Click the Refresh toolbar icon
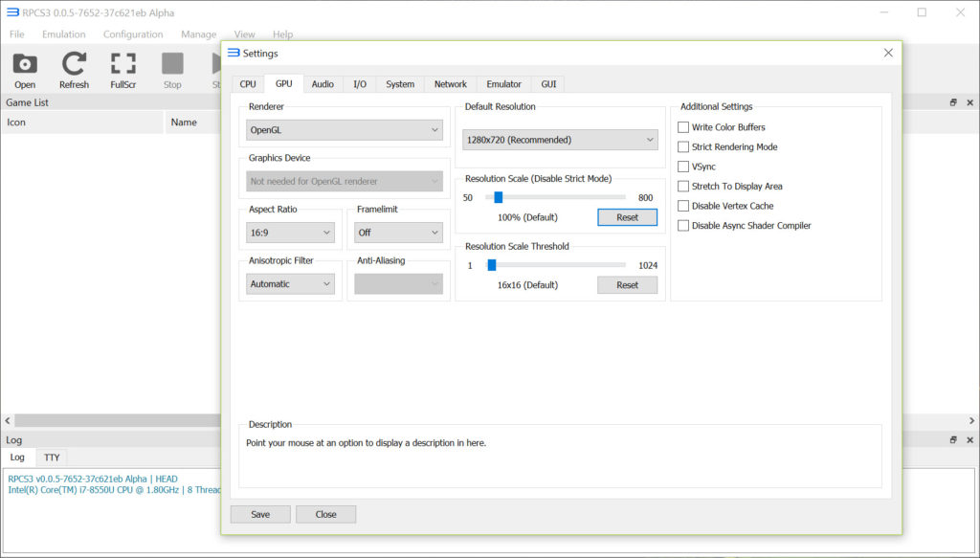The image size is (980, 558). point(74,71)
